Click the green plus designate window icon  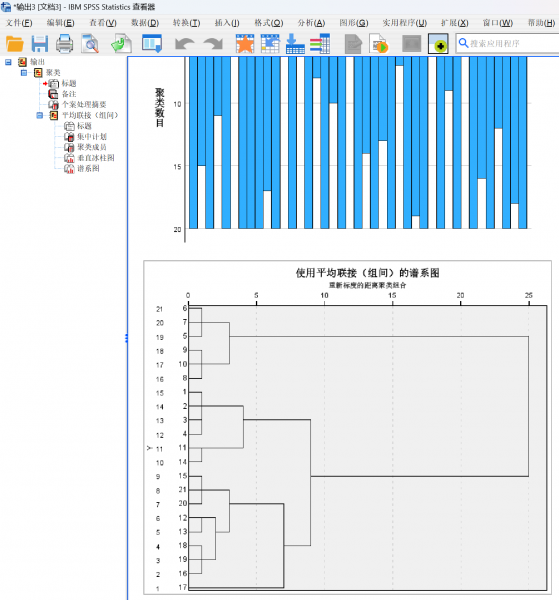pyautogui.click(x=438, y=44)
